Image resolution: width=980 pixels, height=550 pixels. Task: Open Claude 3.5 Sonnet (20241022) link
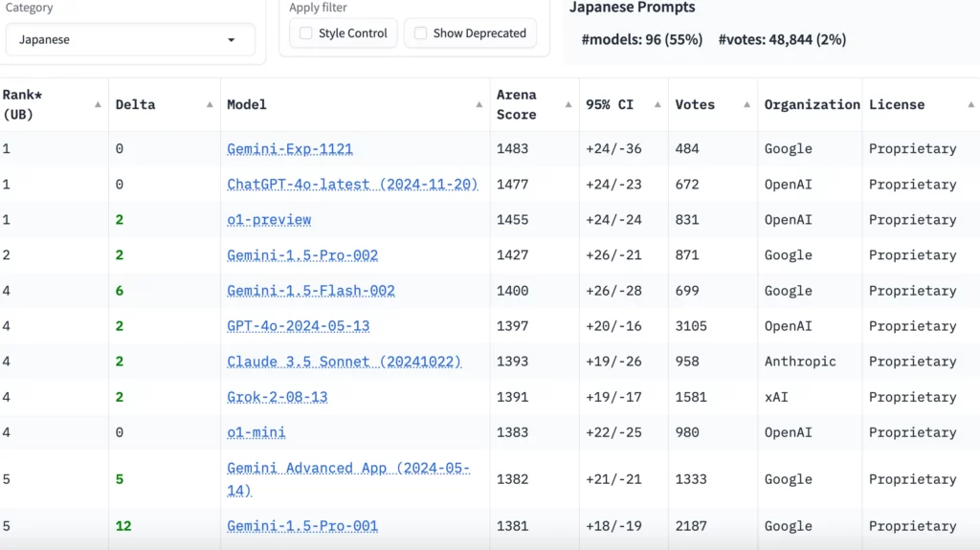point(344,362)
